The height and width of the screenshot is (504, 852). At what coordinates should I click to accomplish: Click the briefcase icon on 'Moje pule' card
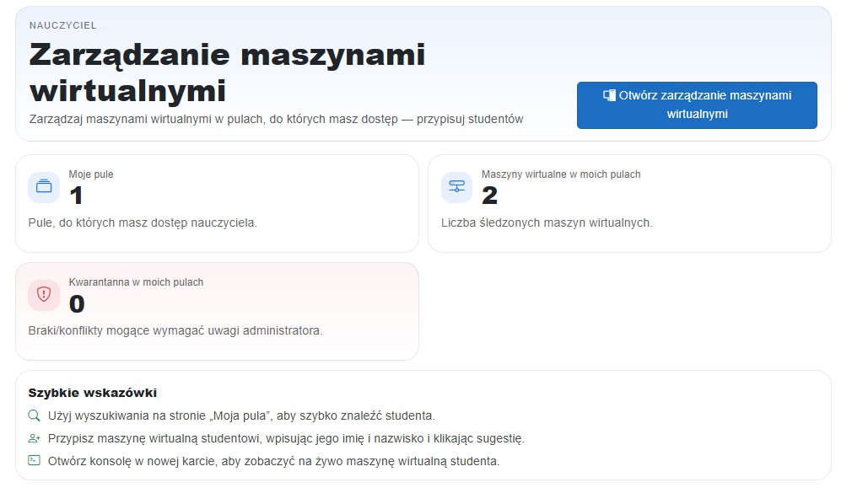click(x=44, y=187)
